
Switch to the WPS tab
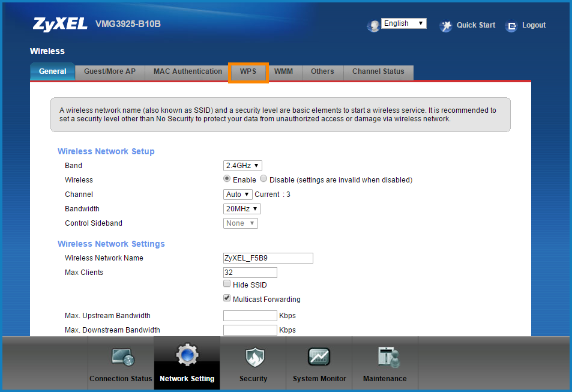point(248,71)
